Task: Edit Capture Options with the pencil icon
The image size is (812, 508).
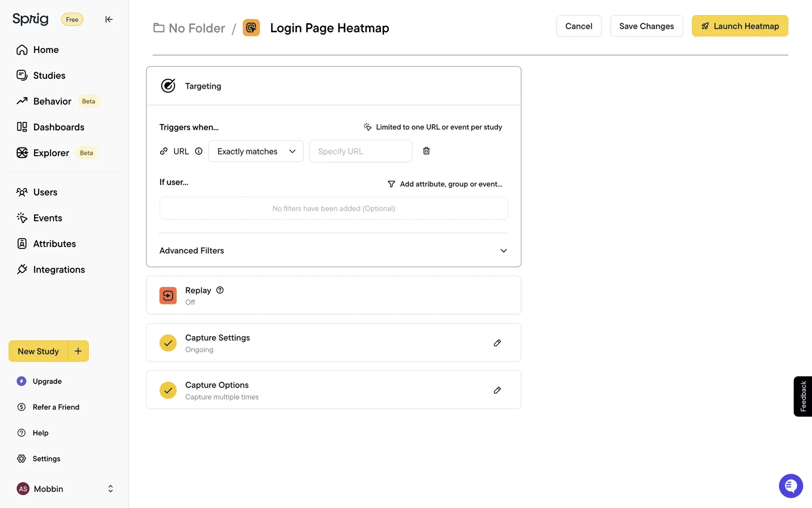Action: click(x=497, y=390)
